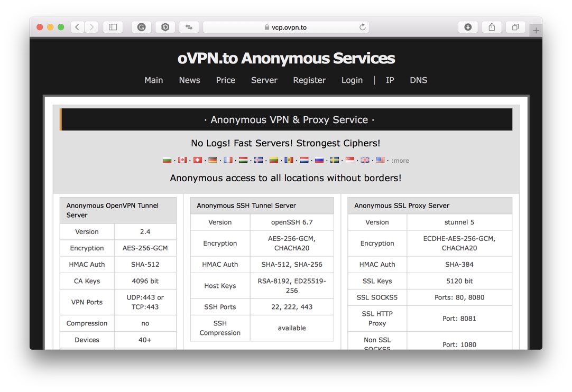Image resolution: width=572 pixels, height=392 pixels.
Task: Click the '22, 222, 443' SSH ports cell
Action: coord(292,307)
